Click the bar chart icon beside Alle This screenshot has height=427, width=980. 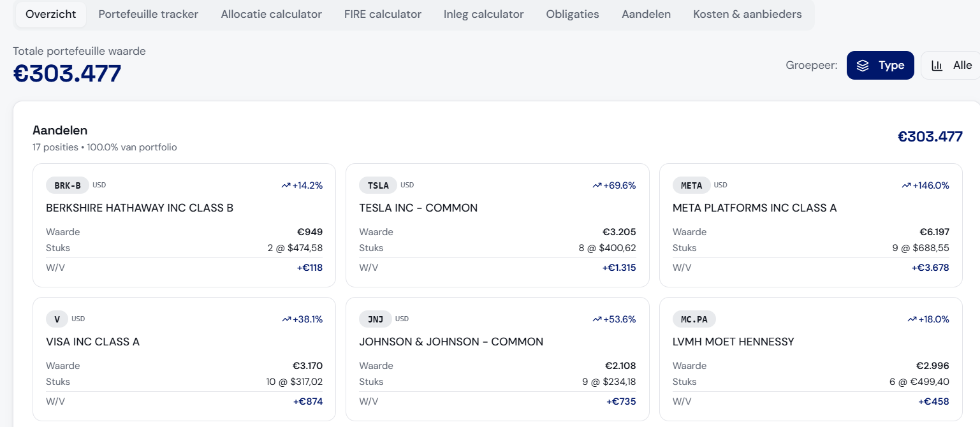(x=937, y=66)
